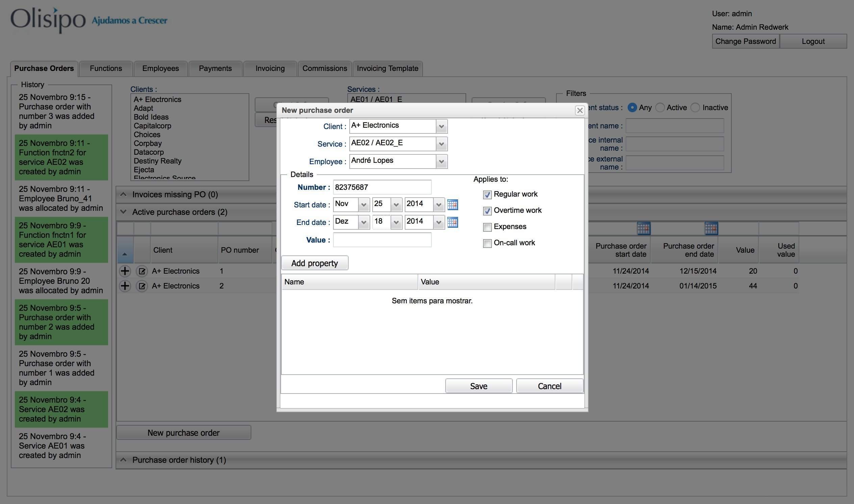Click the Add property button
The height and width of the screenshot is (504, 854).
(315, 263)
